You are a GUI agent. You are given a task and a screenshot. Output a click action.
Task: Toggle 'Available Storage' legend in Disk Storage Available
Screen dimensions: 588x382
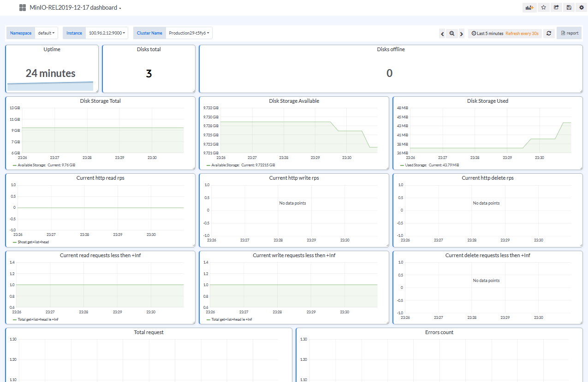click(226, 165)
